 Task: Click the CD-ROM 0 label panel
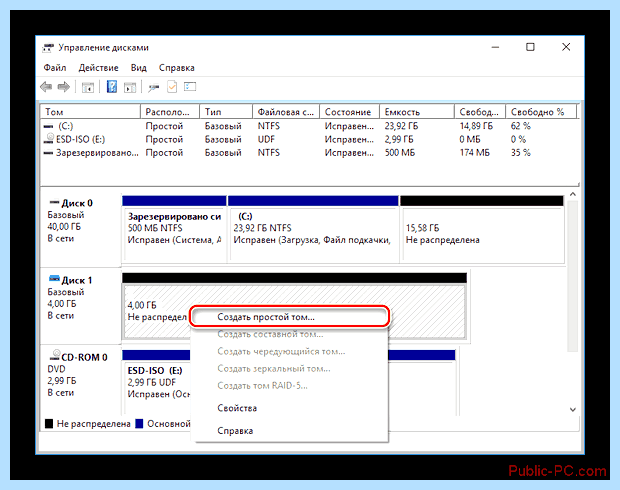81,380
